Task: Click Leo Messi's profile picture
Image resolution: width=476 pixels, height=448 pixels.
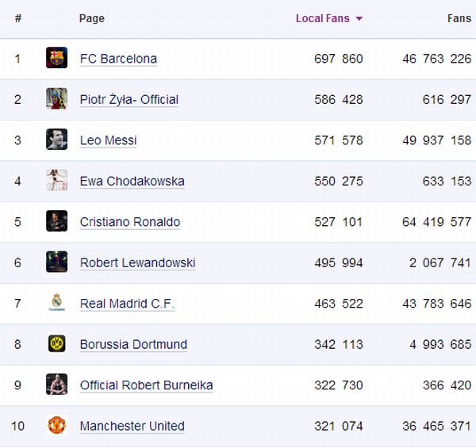Action: point(56,140)
